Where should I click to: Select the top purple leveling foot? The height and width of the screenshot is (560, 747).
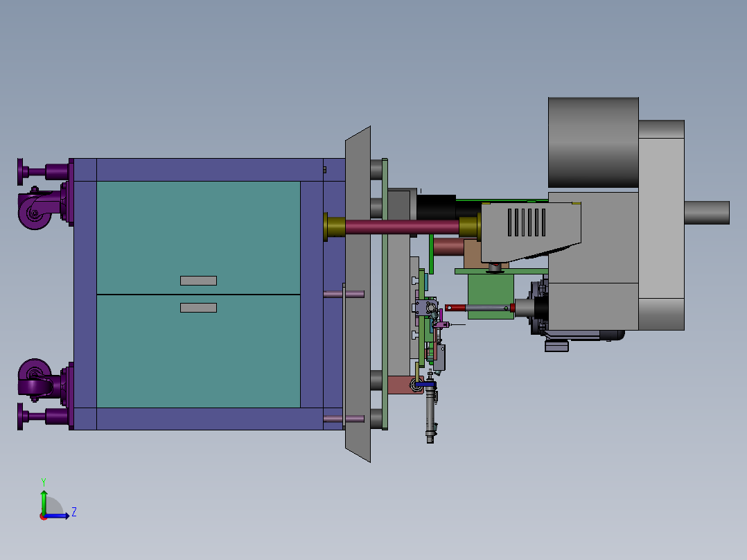[x=43, y=172]
